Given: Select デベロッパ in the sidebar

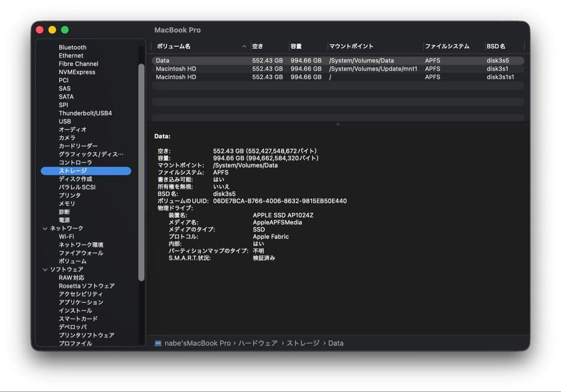Looking at the screenshot, I should pos(73,327).
